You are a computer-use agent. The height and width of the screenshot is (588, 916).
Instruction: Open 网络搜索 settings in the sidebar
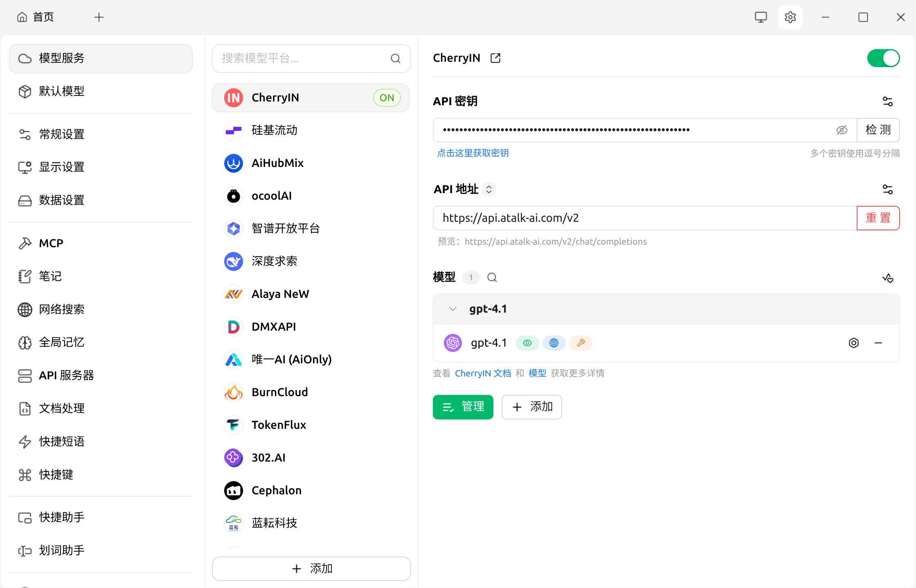pyautogui.click(x=61, y=309)
